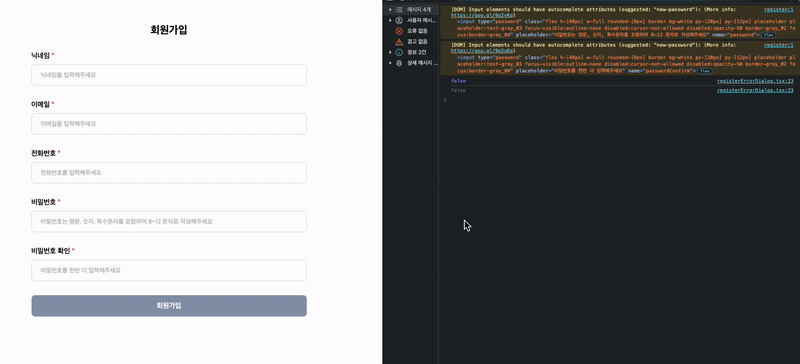
Task: Expand the 상세 메시지 group arrow
Action: tap(390, 63)
